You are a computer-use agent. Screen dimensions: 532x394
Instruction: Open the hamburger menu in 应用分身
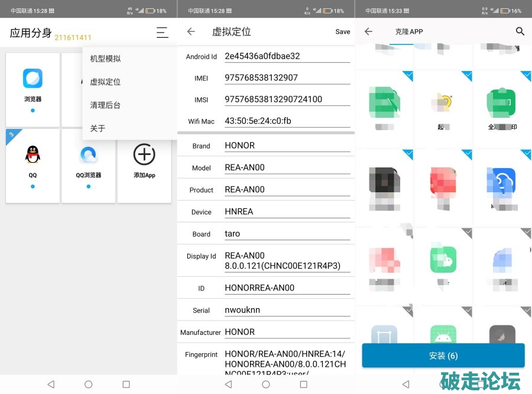point(162,33)
